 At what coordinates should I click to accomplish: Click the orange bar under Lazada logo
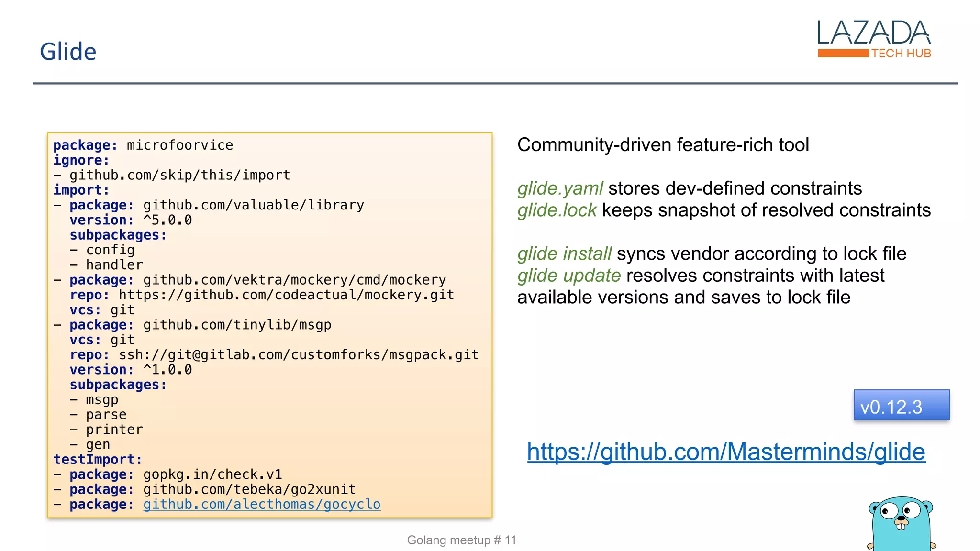tap(843, 53)
